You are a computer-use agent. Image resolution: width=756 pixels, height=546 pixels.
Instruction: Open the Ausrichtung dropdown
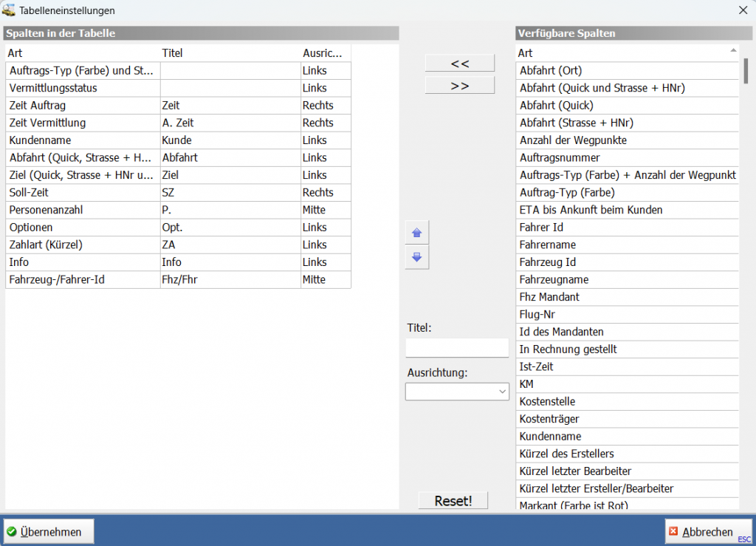coord(457,392)
